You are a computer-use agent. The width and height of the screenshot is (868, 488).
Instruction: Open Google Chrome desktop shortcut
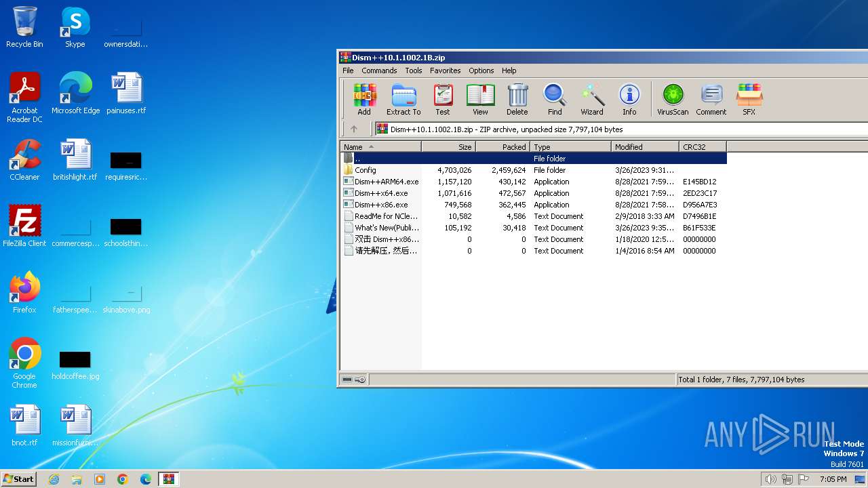pos(24,363)
